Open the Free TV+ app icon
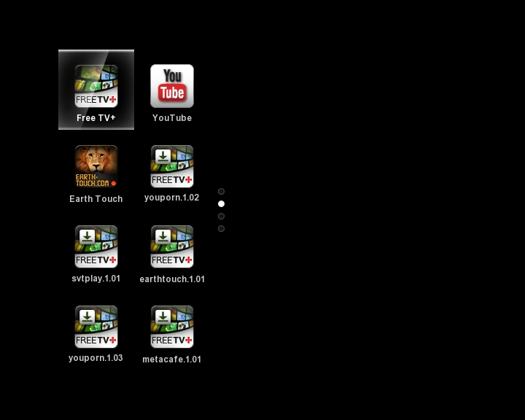Screen dimensions: 525x420 point(96,86)
